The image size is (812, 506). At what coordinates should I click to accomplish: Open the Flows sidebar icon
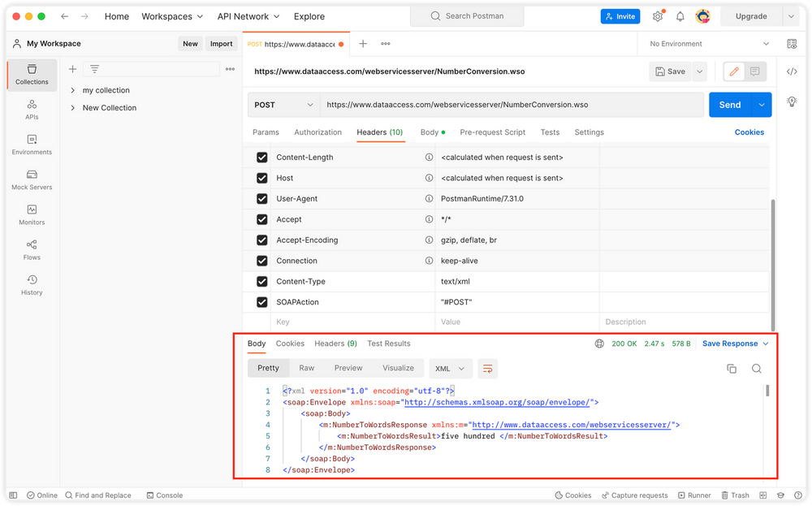(32, 249)
